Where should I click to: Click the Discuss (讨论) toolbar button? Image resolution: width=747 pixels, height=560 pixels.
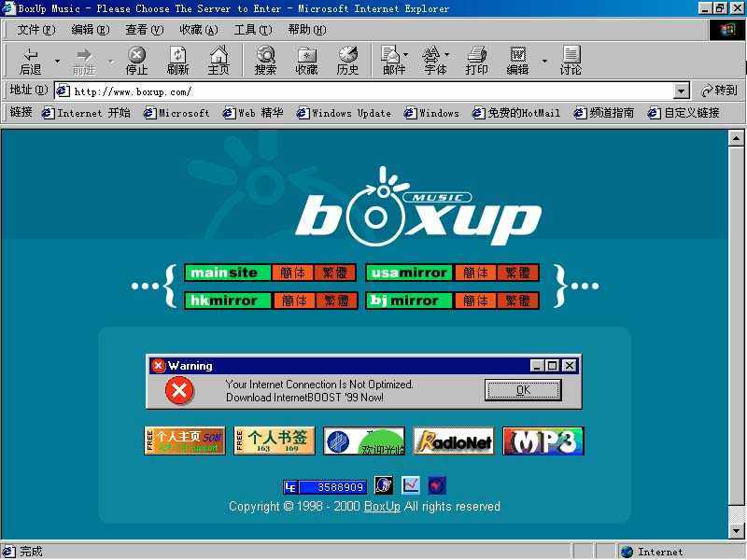pos(571,61)
